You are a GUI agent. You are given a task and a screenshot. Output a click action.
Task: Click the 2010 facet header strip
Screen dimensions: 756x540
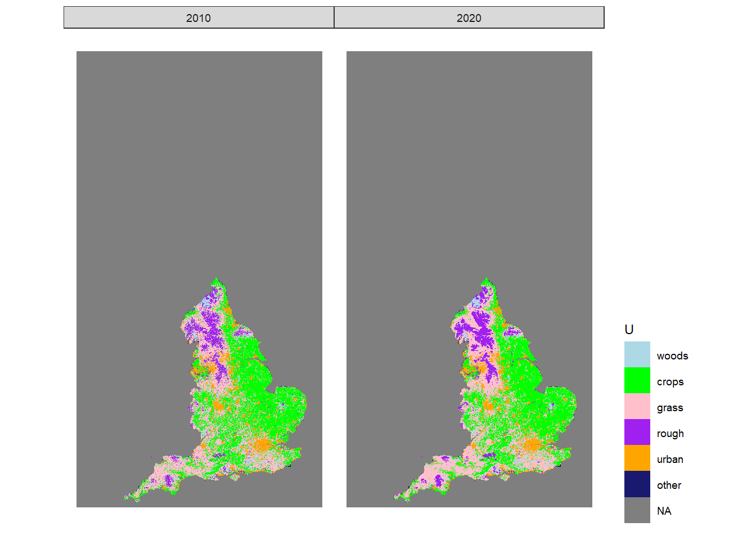point(199,17)
